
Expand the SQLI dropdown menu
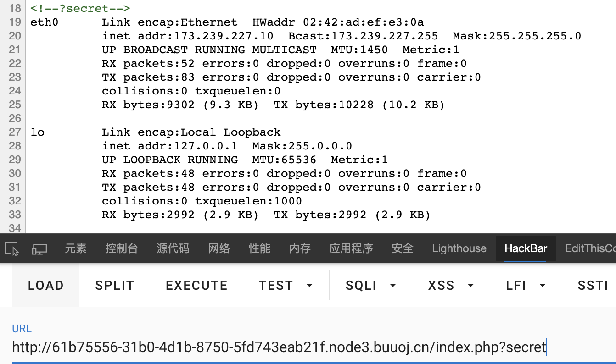click(x=371, y=285)
